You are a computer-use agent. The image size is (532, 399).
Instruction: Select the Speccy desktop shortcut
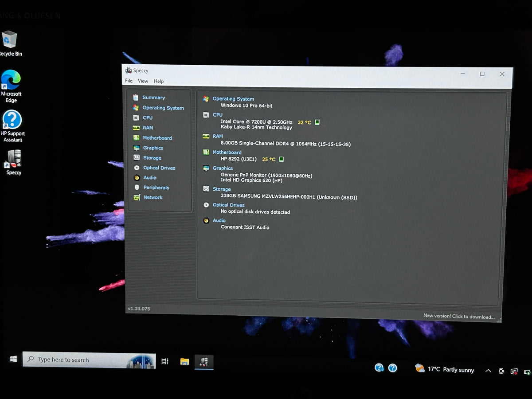[14, 162]
